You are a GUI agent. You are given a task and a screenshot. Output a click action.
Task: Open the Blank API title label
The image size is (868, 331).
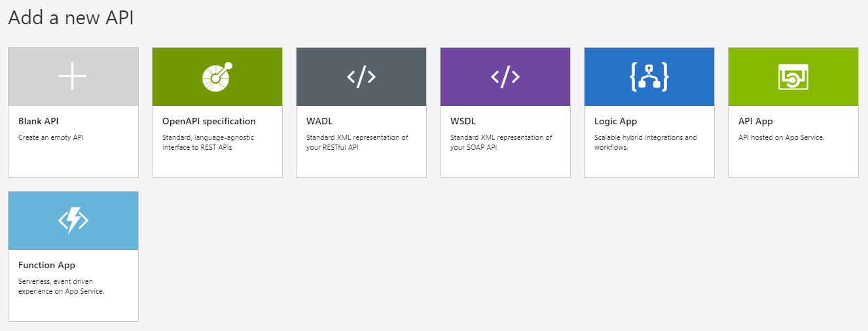[x=39, y=121]
